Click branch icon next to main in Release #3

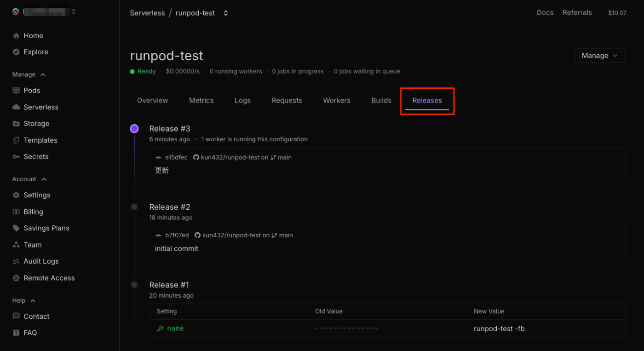click(273, 157)
